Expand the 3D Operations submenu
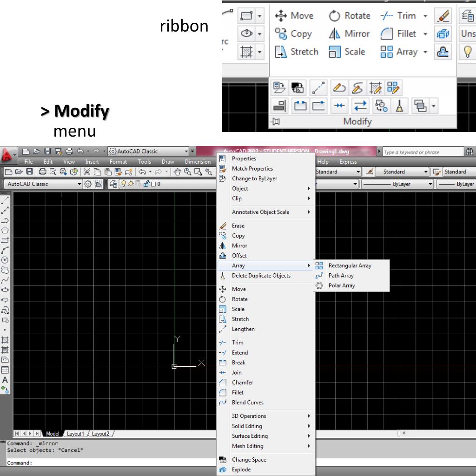Image resolution: width=476 pixels, height=476 pixels. 265,416
